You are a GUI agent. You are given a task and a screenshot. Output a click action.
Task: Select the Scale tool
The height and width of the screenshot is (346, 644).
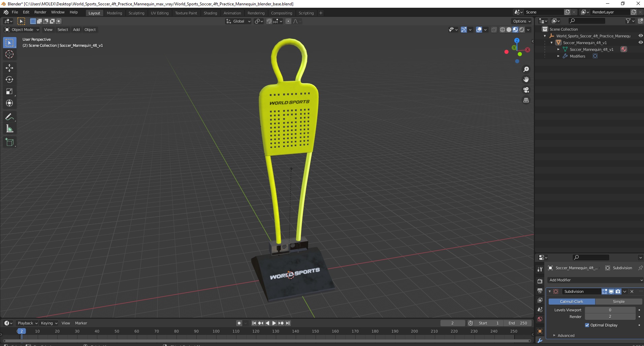(9, 92)
